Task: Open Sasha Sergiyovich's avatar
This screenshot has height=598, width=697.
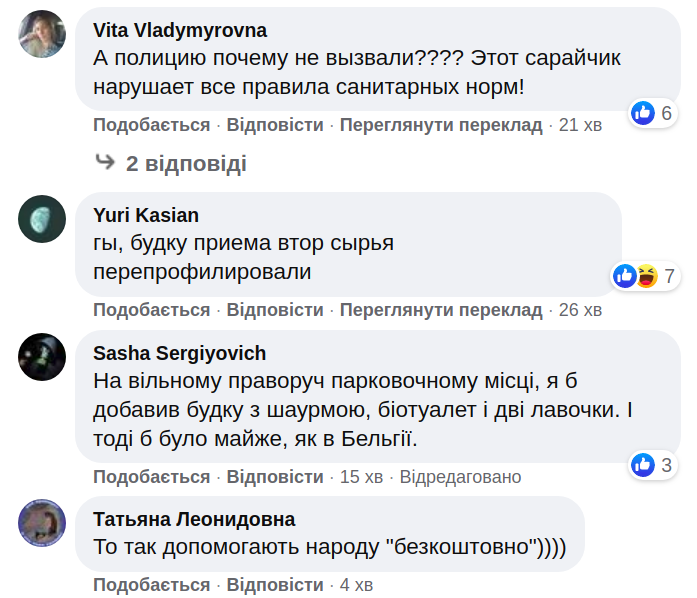Action: pos(42,356)
